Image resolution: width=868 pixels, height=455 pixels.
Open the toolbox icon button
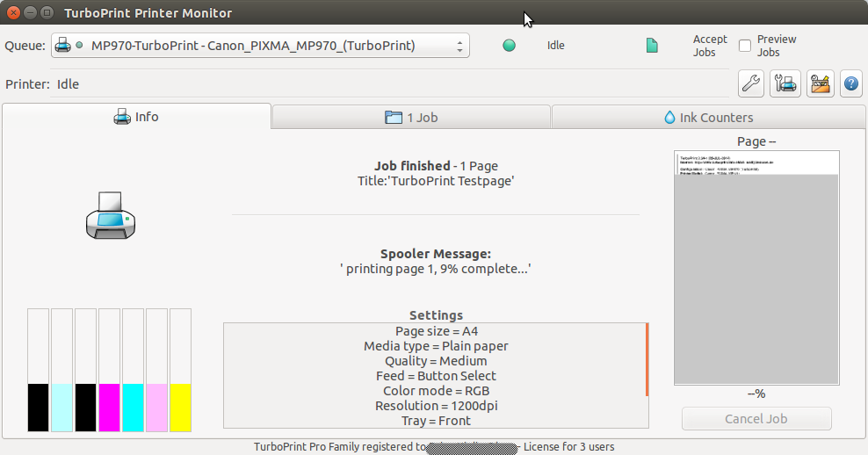820,83
